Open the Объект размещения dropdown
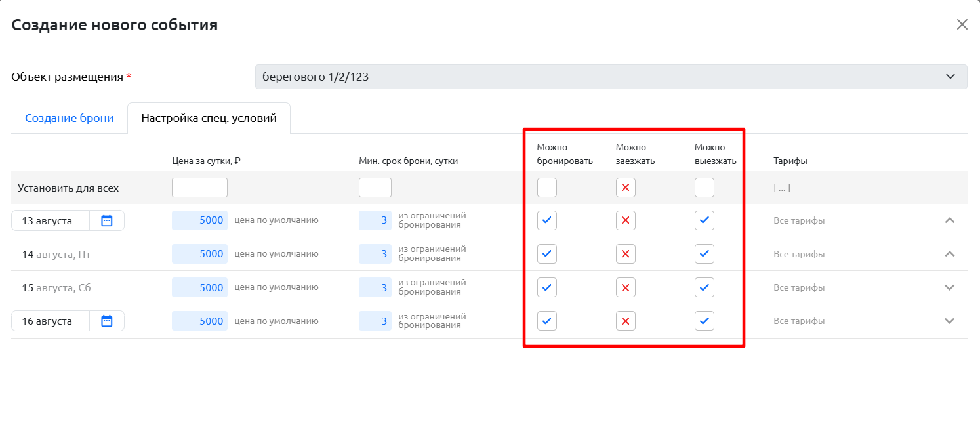This screenshot has height=431, width=980. pos(611,77)
